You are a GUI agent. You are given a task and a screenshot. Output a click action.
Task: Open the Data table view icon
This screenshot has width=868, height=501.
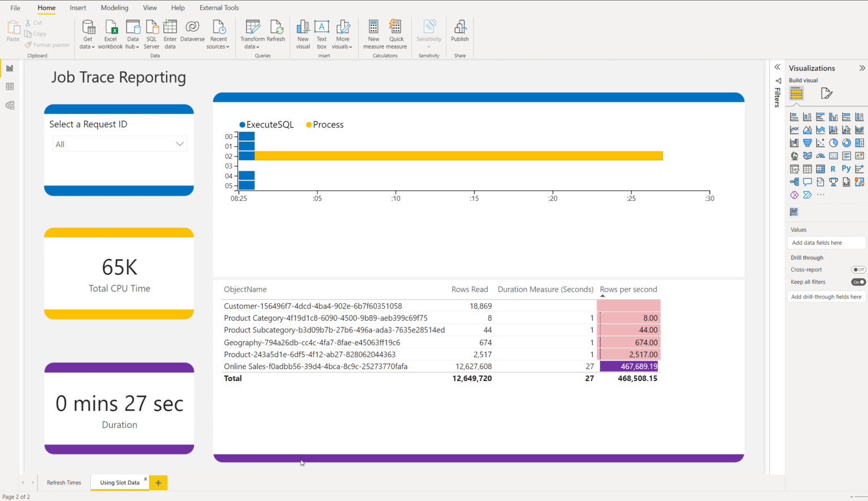click(9, 87)
